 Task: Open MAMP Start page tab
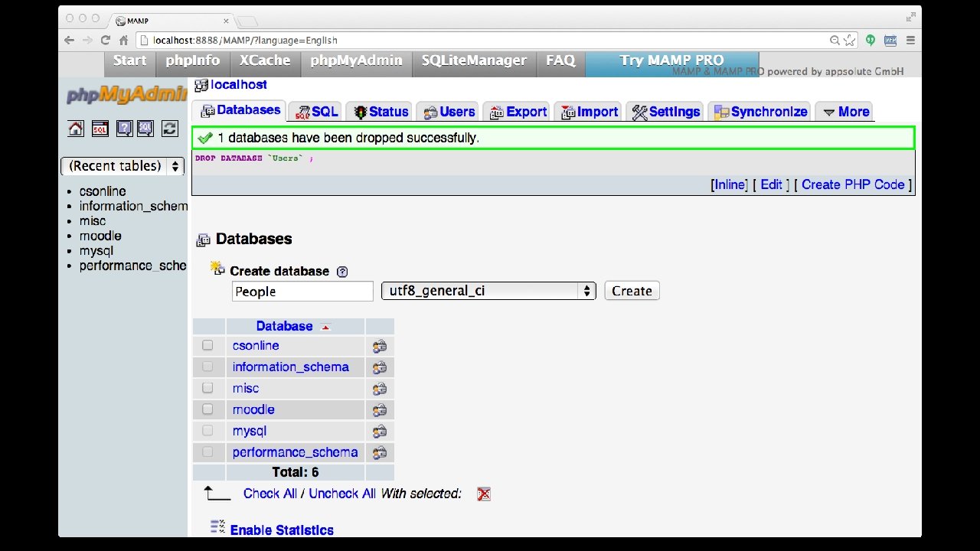[x=129, y=61]
